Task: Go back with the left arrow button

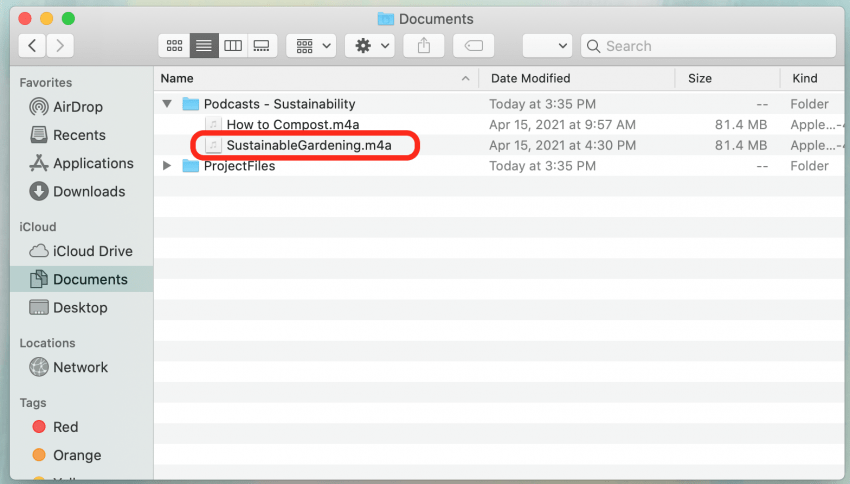Action: (x=33, y=46)
